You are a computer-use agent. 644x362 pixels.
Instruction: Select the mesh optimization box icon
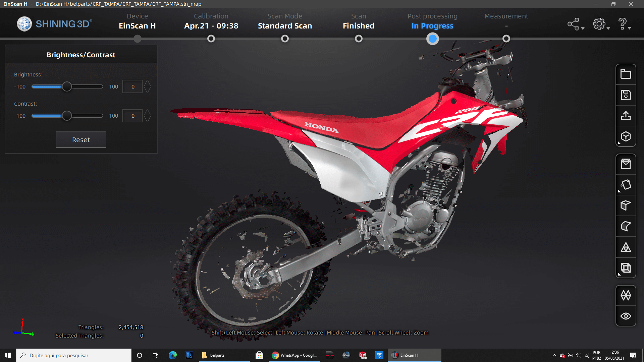tap(626, 164)
